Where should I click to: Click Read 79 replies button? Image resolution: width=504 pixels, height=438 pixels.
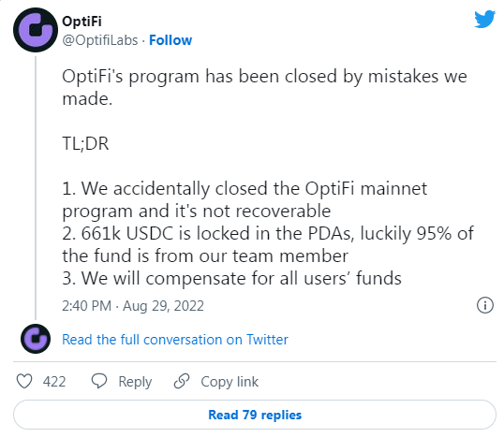click(255, 415)
